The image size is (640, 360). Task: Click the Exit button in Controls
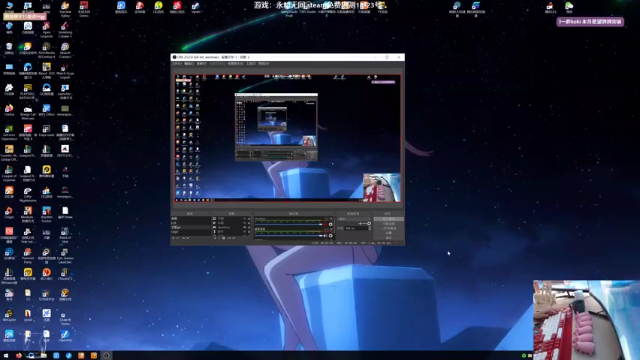[x=389, y=238]
